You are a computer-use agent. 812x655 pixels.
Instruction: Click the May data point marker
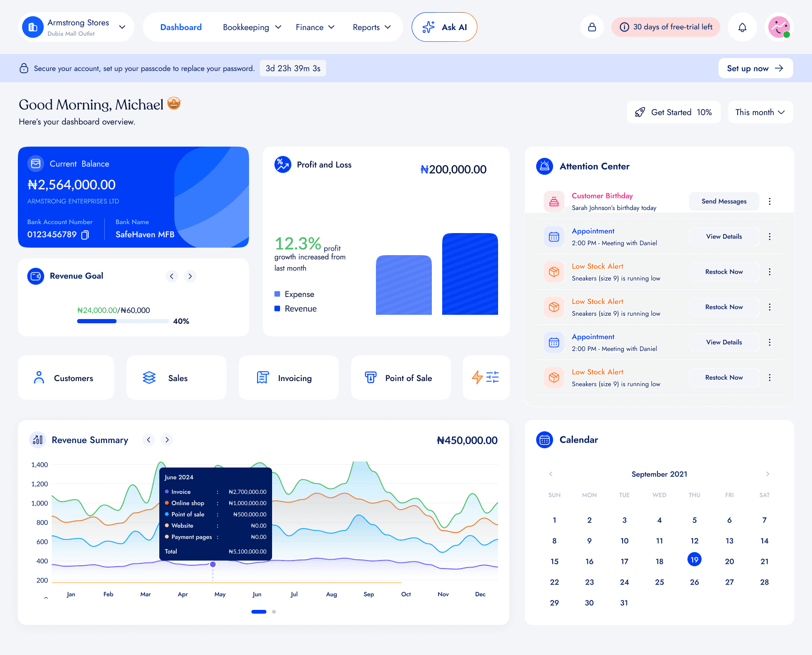(213, 564)
